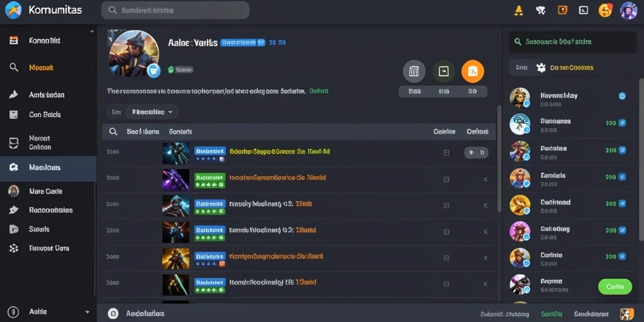Check the square box in green blade row
The height and width of the screenshot is (322, 644).
click(x=447, y=284)
